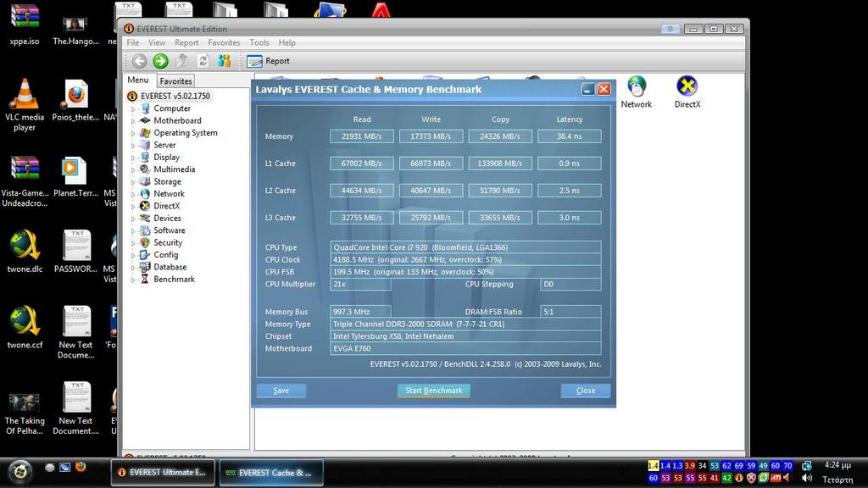This screenshot has width=868, height=488.
Task: Open PASSWOR... text file desktop icon
Action: pos(75,252)
